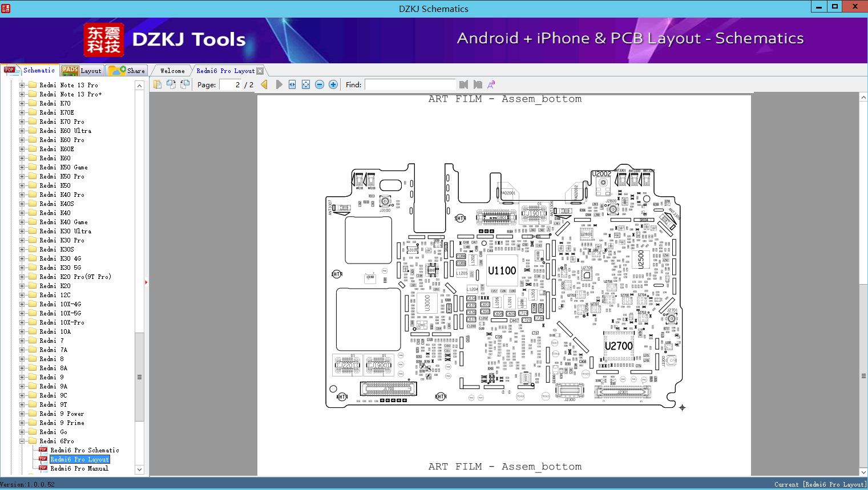The image size is (868, 490).
Task: Expand the Redmi K50 Game folder
Action: point(22,167)
